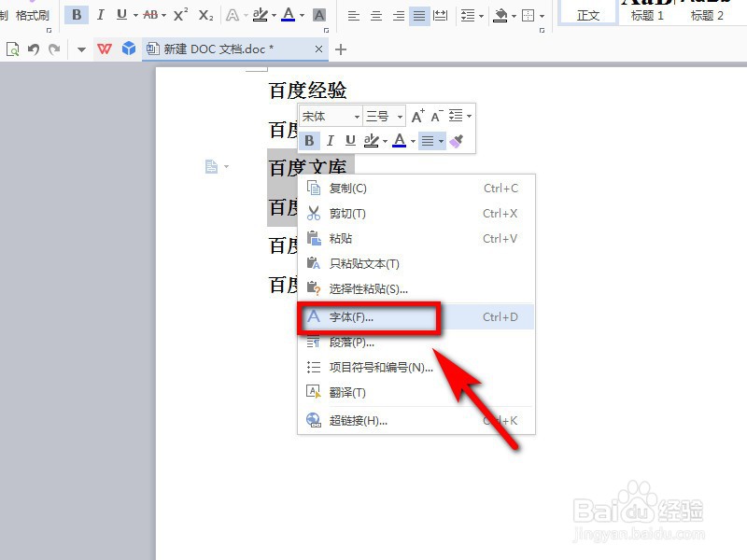Select 标题 2 style
The height and width of the screenshot is (560, 747).
pyautogui.click(x=707, y=14)
